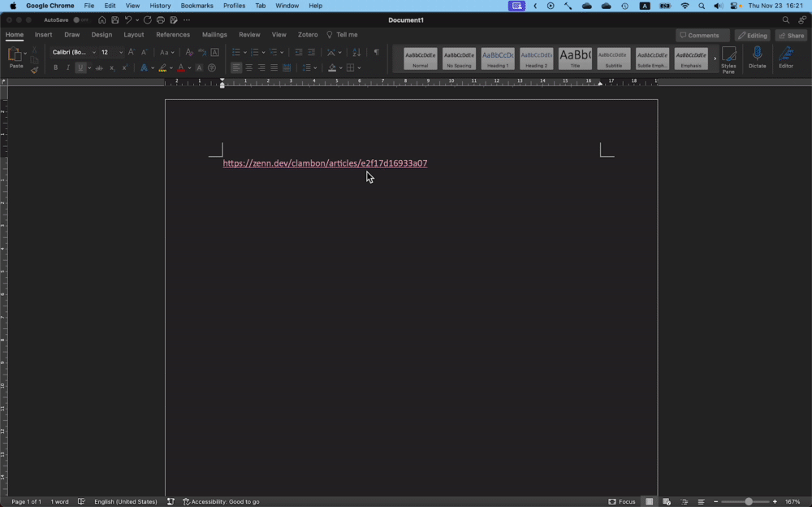Center align the text
This screenshot has width=812, height=507.
(x=249, y=68)
